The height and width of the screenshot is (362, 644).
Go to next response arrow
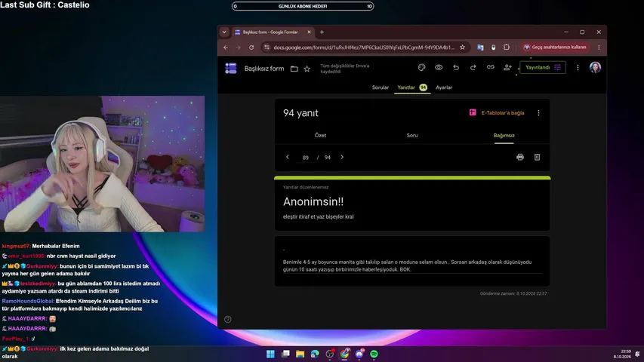point(342,157)
